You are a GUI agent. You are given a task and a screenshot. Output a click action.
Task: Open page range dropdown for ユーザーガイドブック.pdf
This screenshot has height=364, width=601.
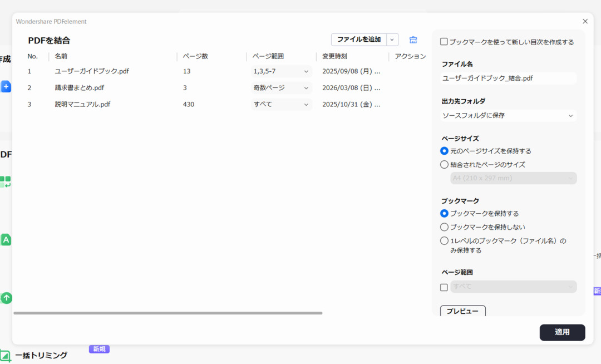(x=281, y=71)
